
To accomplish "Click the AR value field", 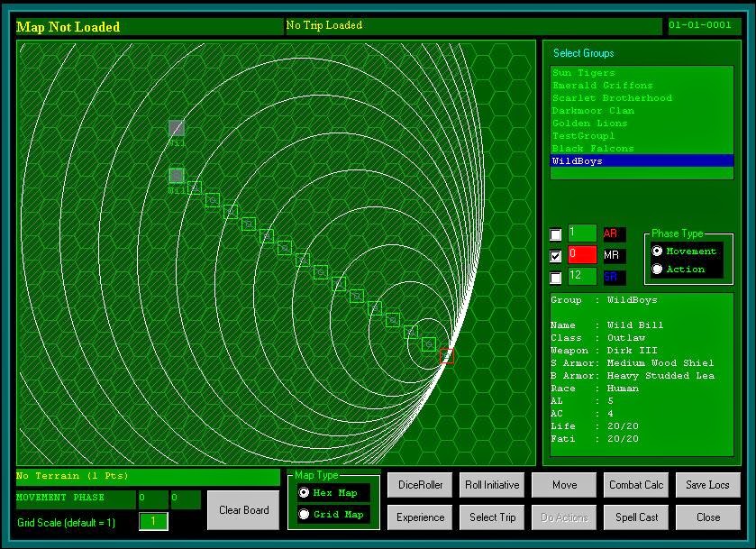I will point(582,233).
